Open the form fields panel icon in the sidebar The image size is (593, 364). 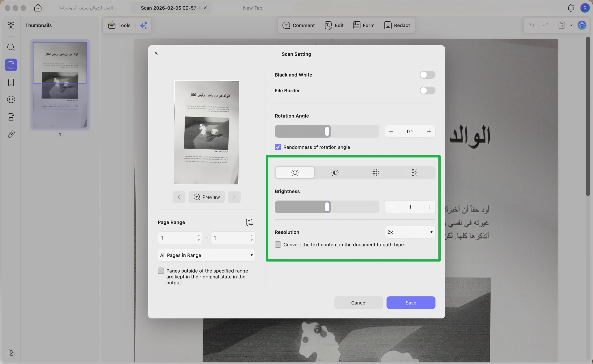pos(11,117)
